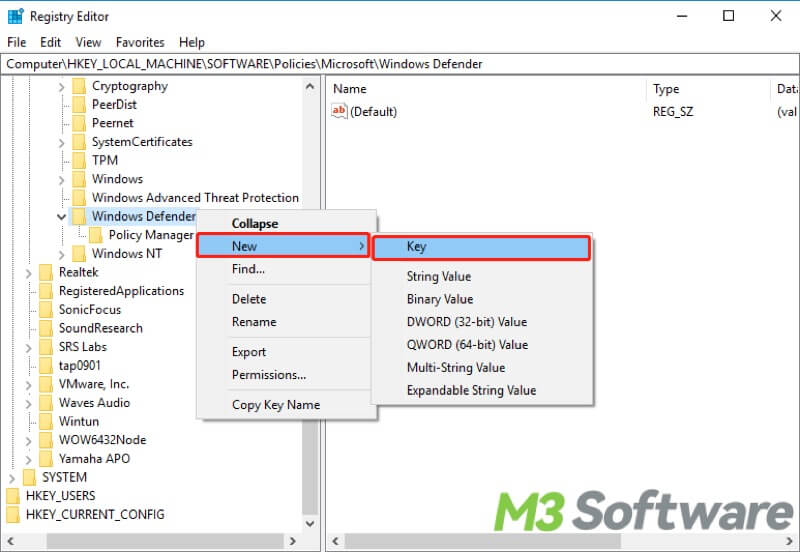Click the Windows NT folder icon
Image resolution: width=800 pixels, height=552 pixels.
(x=79, y=254)
